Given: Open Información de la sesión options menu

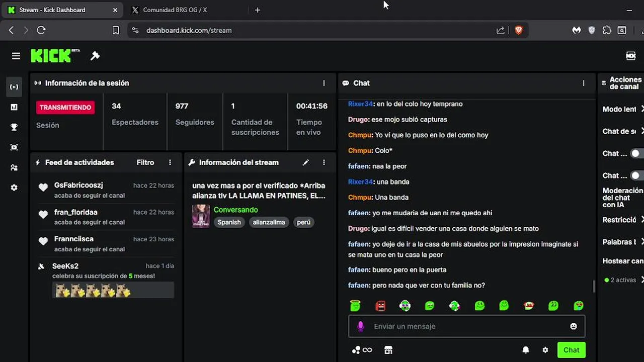Looking at the screenshot, I should (x=324, y=83).
